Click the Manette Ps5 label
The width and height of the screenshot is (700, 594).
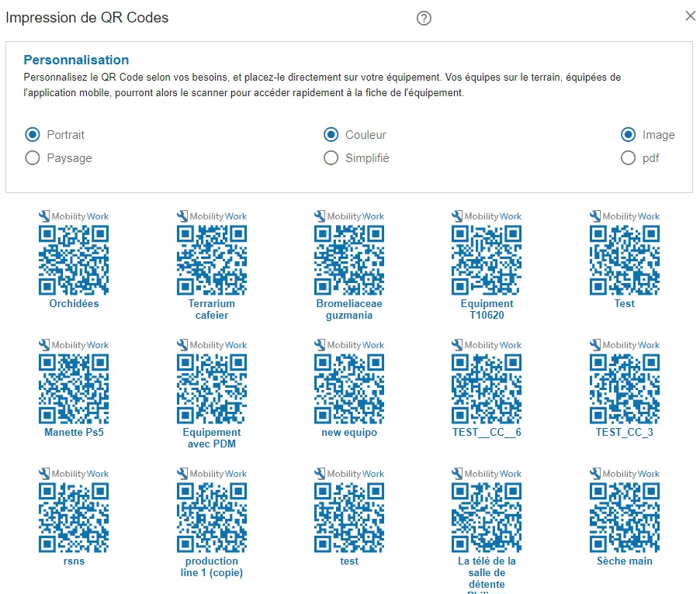pos(74,432)
